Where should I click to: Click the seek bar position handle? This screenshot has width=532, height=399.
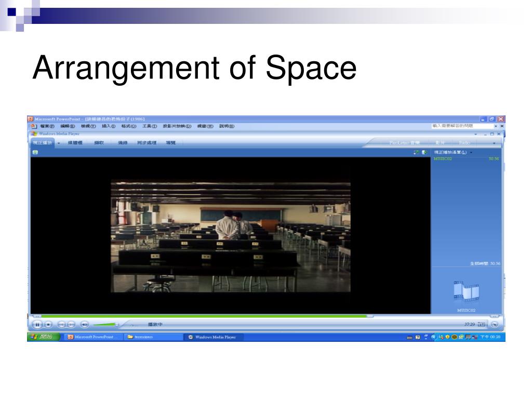coord(370,316)
